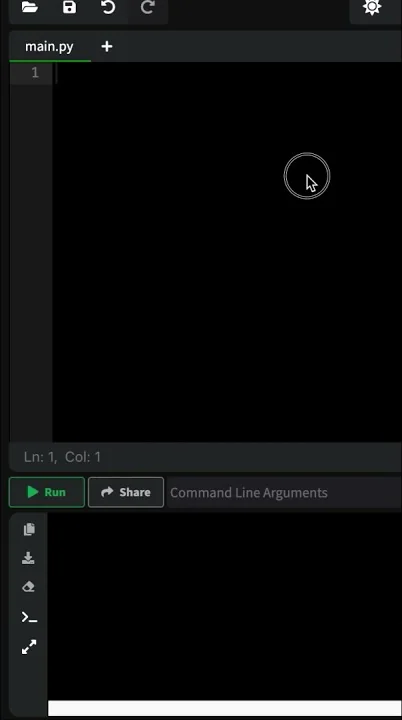The width and height of the screenshot is (402, 720).
Task: Redo the last undone edit
Action: tap(147, 7)
